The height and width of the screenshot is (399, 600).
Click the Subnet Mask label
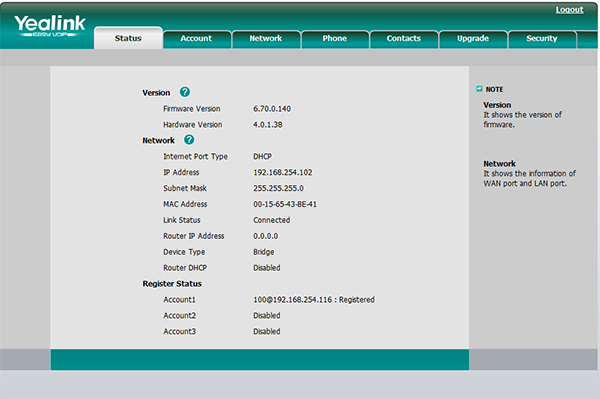(x=185, y=188)
